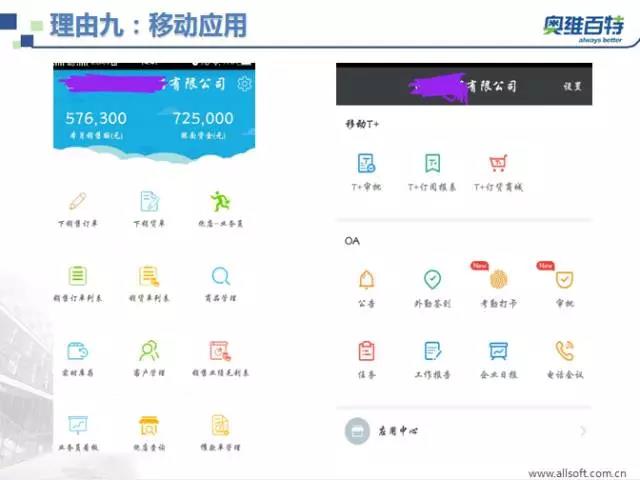Open the www.allsoft.com.cn link
640x480 pixels.
coord(577,473)
